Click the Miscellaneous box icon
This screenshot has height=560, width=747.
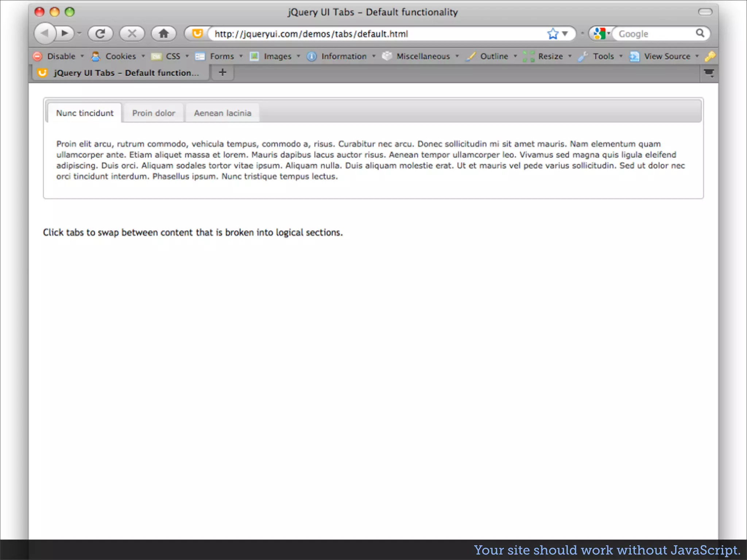pos(387,56)
